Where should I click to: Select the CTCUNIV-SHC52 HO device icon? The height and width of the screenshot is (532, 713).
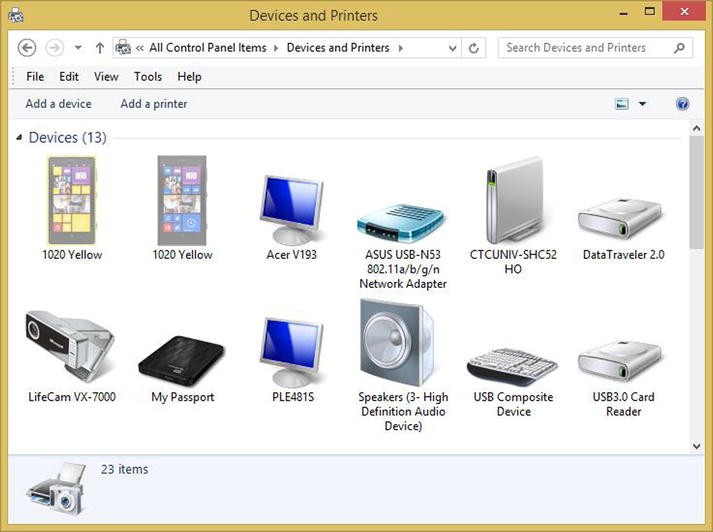(x=514, y=200)
